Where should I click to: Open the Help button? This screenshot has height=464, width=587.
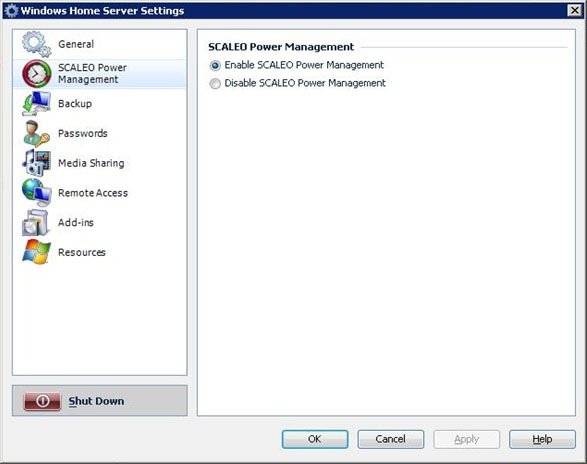(x=542, y=439)
